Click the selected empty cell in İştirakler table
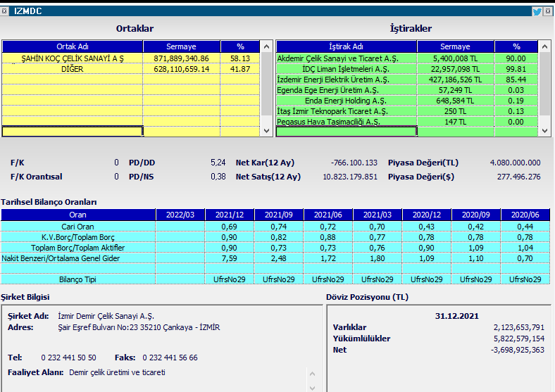The height and width of the screenshot is (392, 555). coord(346,132)
